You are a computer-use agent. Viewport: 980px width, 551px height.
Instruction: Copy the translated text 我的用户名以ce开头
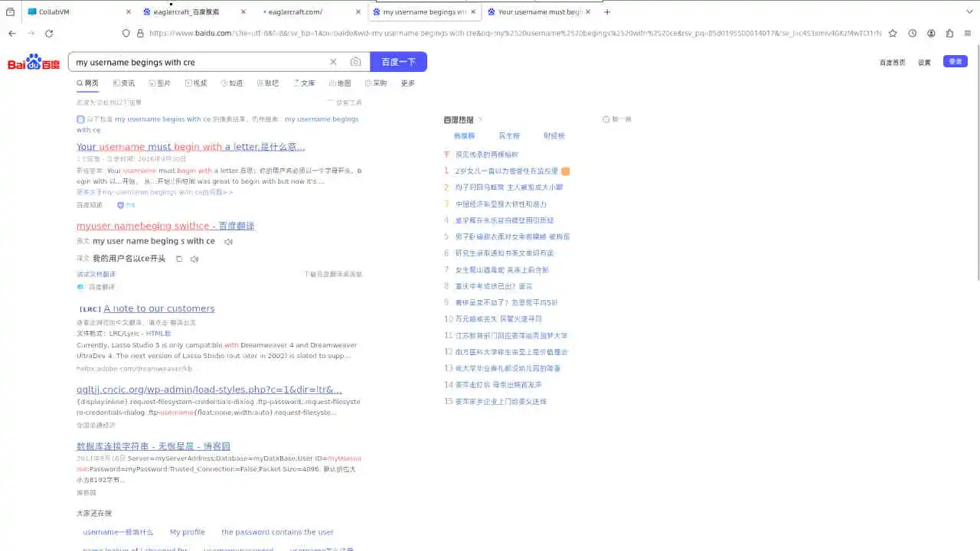pyautogui.click(x=179, y=259)
